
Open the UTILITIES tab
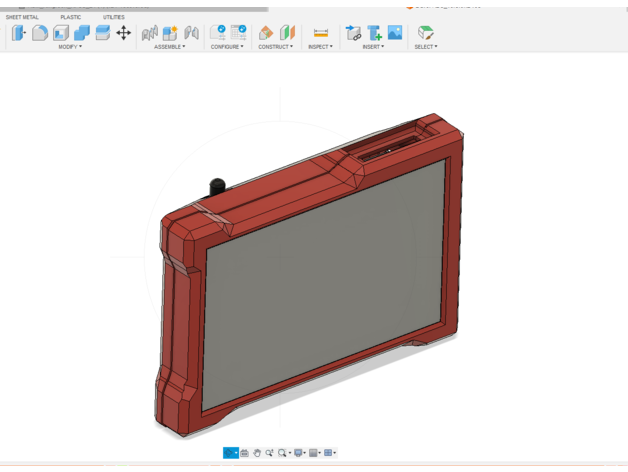click(114, 17)
